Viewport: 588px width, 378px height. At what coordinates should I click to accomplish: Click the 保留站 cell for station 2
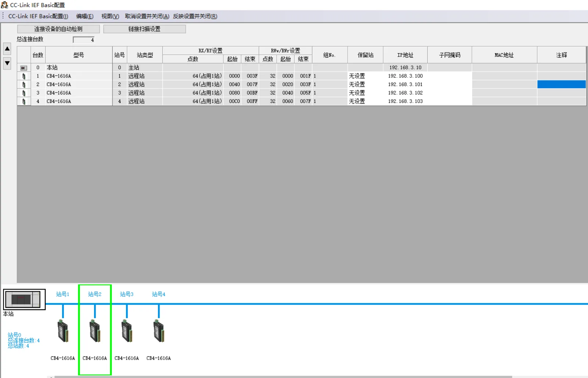pos(365,84)
